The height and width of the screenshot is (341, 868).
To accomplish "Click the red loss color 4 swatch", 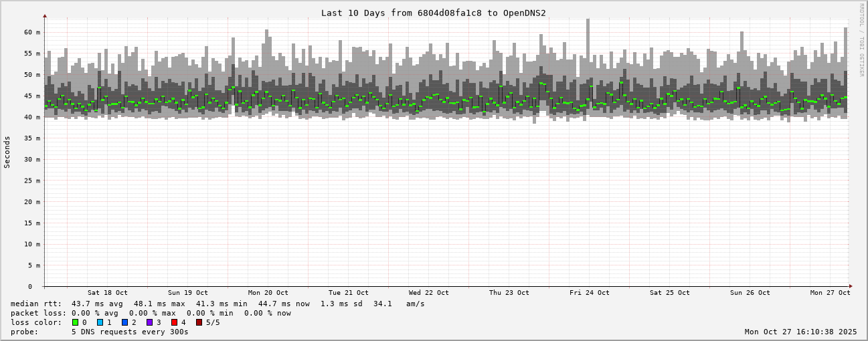I will tap(174, 322).
